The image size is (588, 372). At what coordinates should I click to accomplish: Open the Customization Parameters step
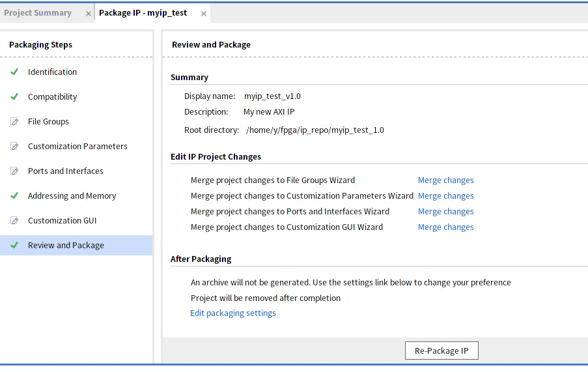[76, 146]
